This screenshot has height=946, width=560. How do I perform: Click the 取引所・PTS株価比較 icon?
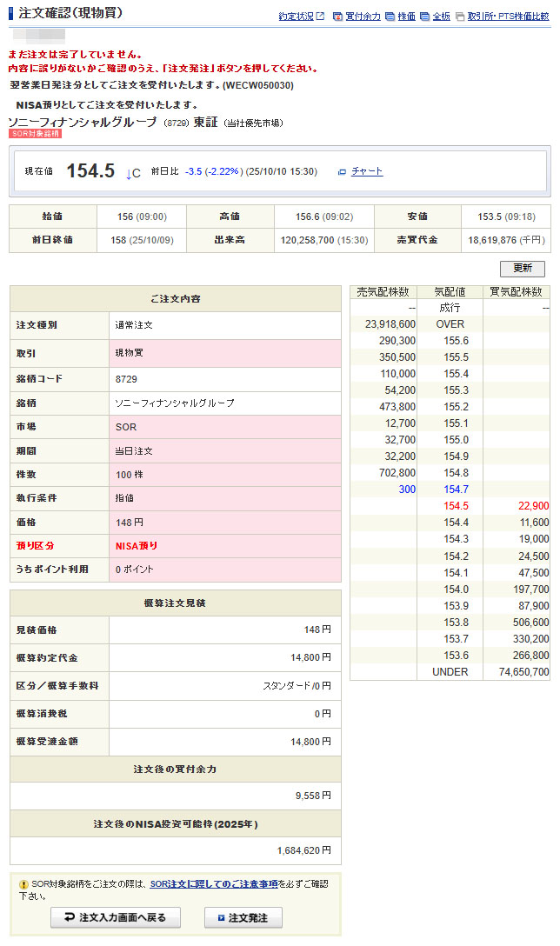tap(459, 17)
